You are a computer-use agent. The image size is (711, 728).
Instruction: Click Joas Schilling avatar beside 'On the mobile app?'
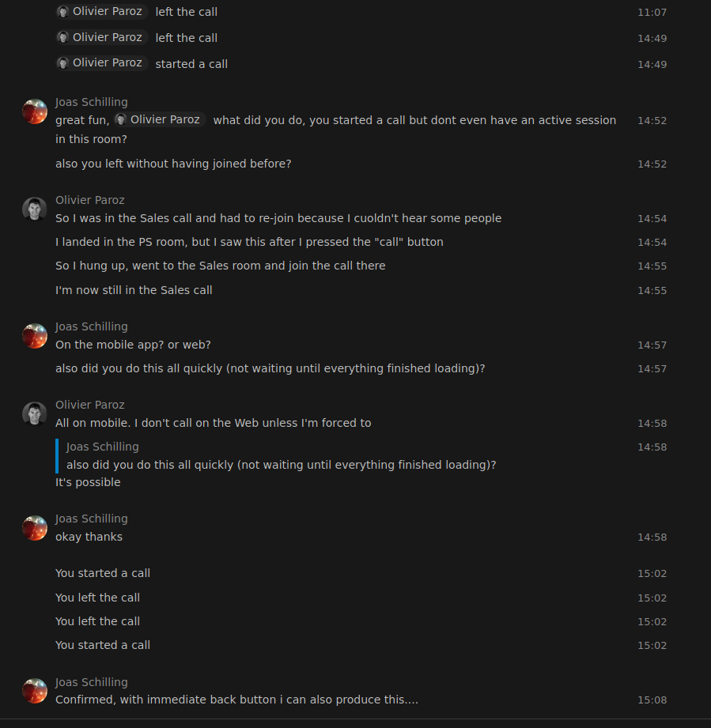click(x=35, y=336)
